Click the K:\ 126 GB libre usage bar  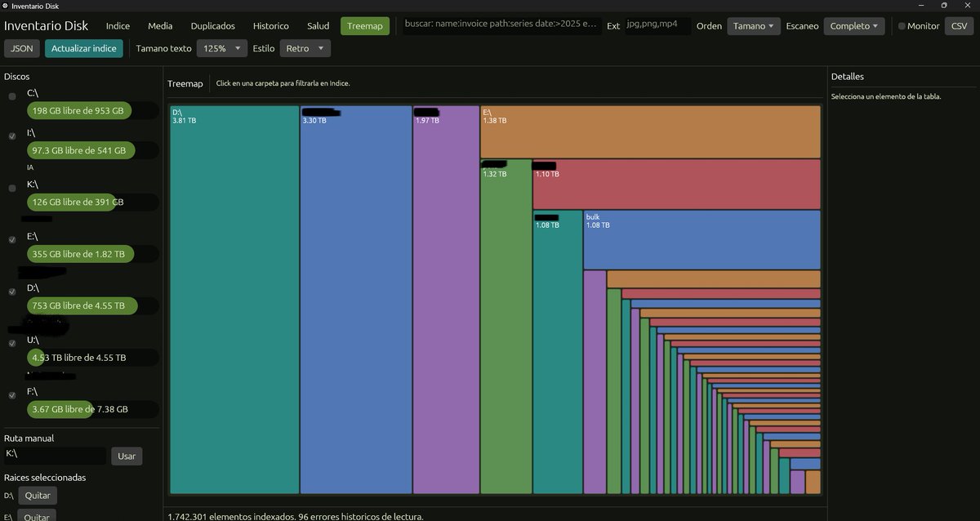point(91,202)
